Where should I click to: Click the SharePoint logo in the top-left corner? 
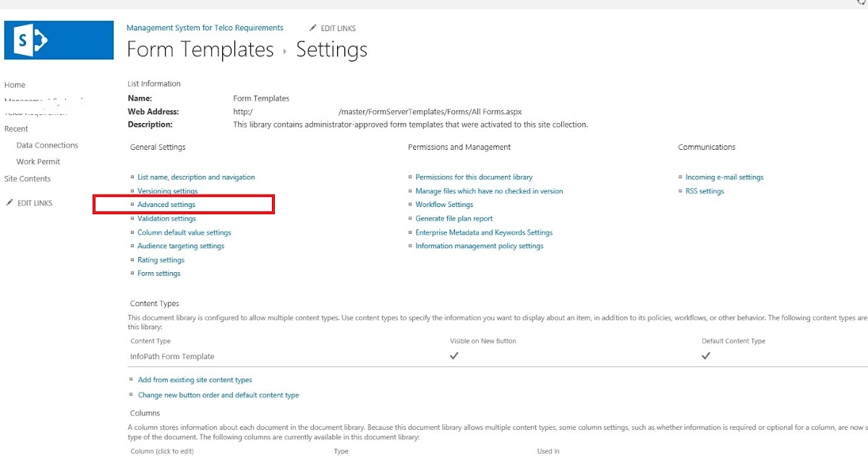tap(57, 39)
